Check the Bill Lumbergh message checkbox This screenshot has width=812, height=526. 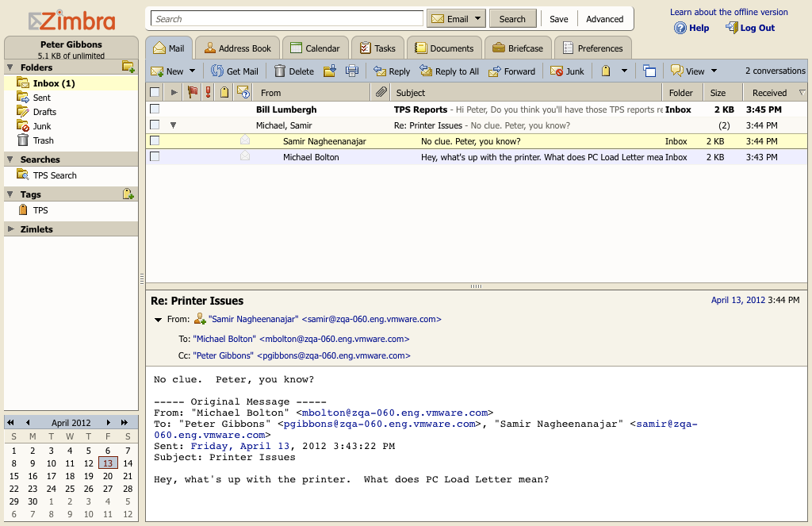click(x=155, y=109)
